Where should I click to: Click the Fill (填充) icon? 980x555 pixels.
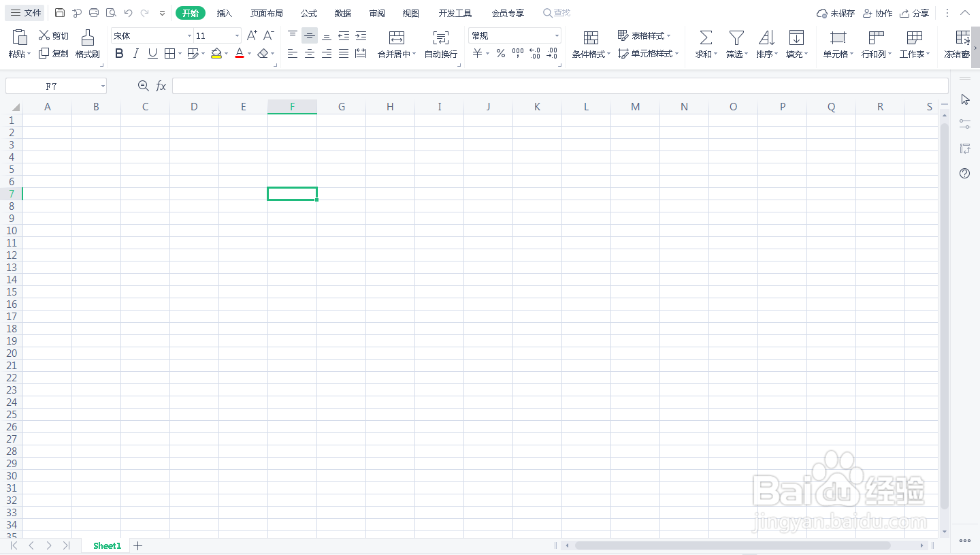click(796, 37)
